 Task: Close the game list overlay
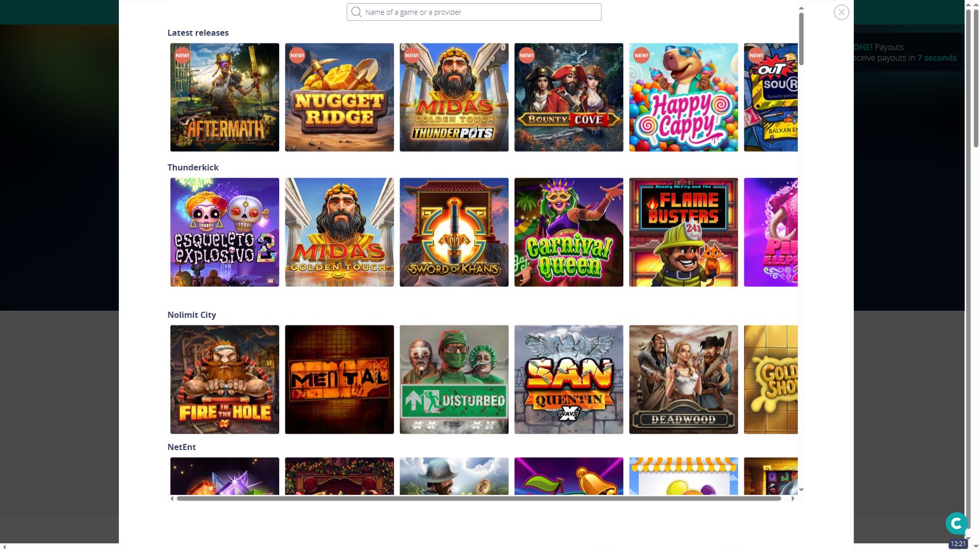pos(841,12)
